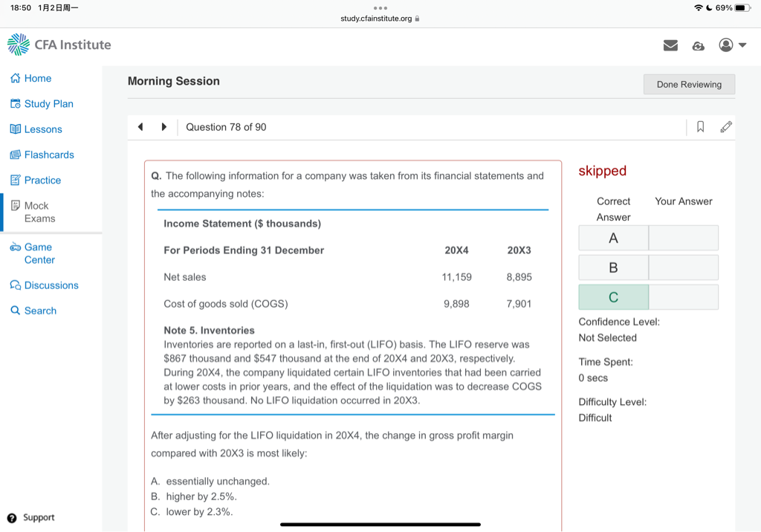This screenshot has height=532, width=761.
Task: Go to the next question arrow
Action: click(x=164, y=127)
